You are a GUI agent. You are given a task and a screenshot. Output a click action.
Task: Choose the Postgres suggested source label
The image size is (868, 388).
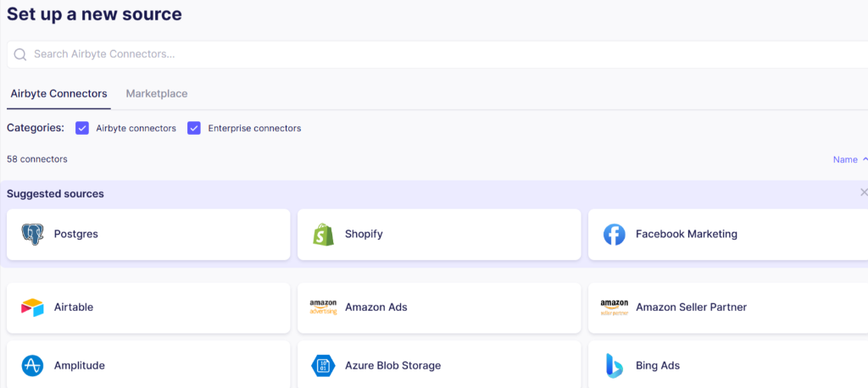pos(75,234)
